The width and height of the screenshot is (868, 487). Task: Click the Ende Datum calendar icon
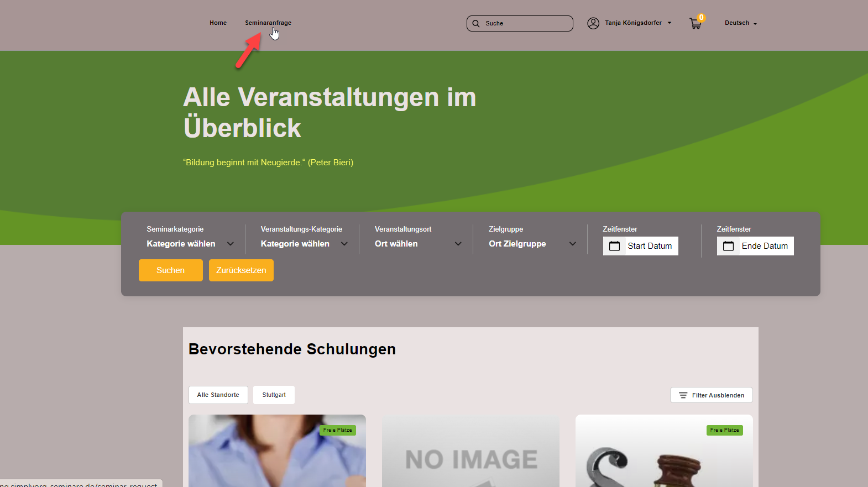(728, 246)
